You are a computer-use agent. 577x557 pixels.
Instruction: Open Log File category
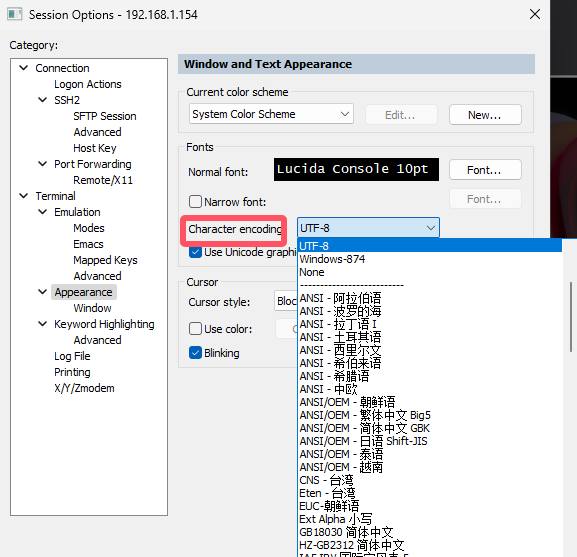72,356
